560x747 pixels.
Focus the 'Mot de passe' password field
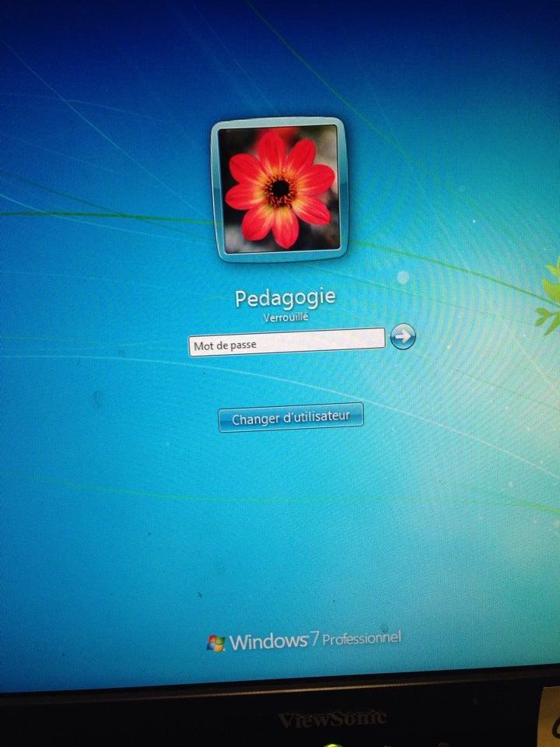(286, 341)
